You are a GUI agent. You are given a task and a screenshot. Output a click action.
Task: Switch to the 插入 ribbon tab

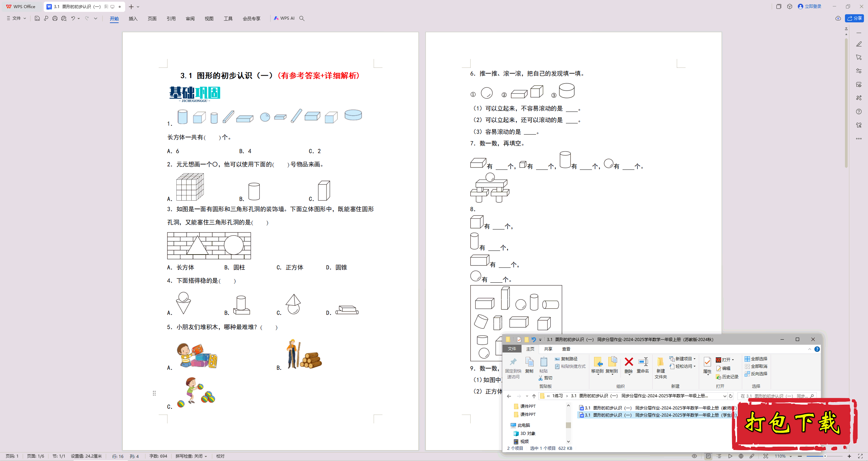click(x=133, y=19)
